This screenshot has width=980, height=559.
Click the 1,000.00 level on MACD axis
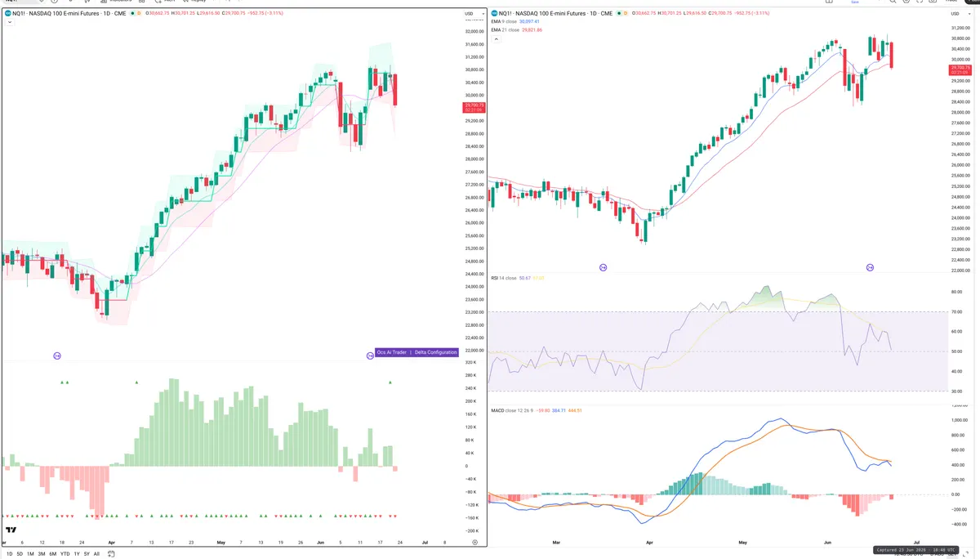[x=959, y=420]
